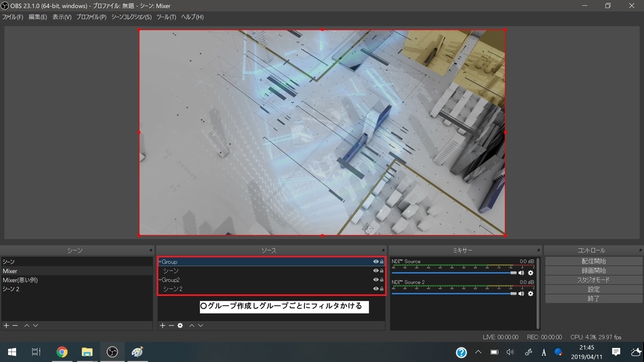Select the シーン entry in the Scenes list

coord(77,262)
